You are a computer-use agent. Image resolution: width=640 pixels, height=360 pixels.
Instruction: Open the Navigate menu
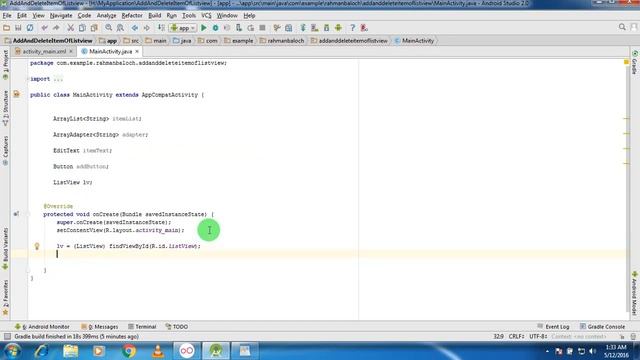pos(61,16)
